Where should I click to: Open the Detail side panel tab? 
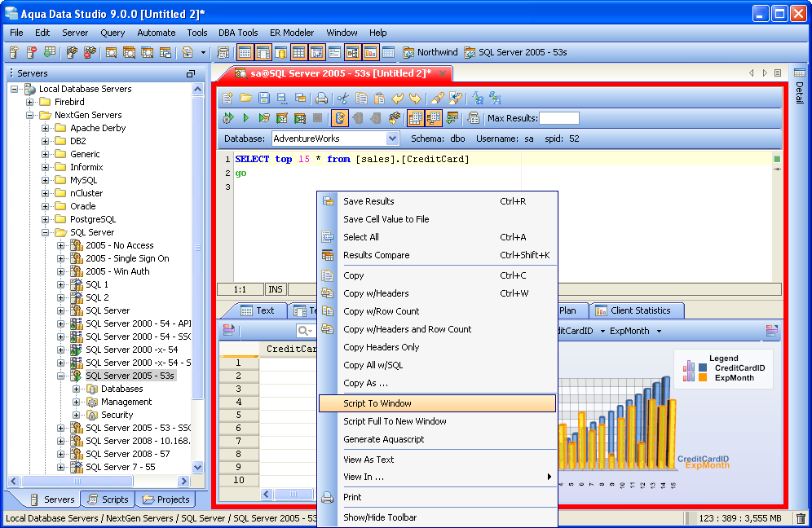pyautogui.click(x=800, y=86)
